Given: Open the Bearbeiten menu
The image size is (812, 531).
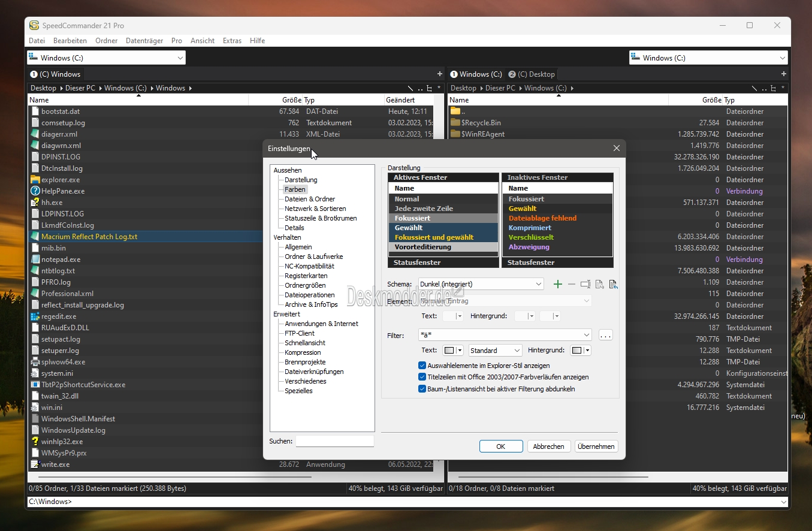Looking at the screenshot, I should (x=70, y=41).
